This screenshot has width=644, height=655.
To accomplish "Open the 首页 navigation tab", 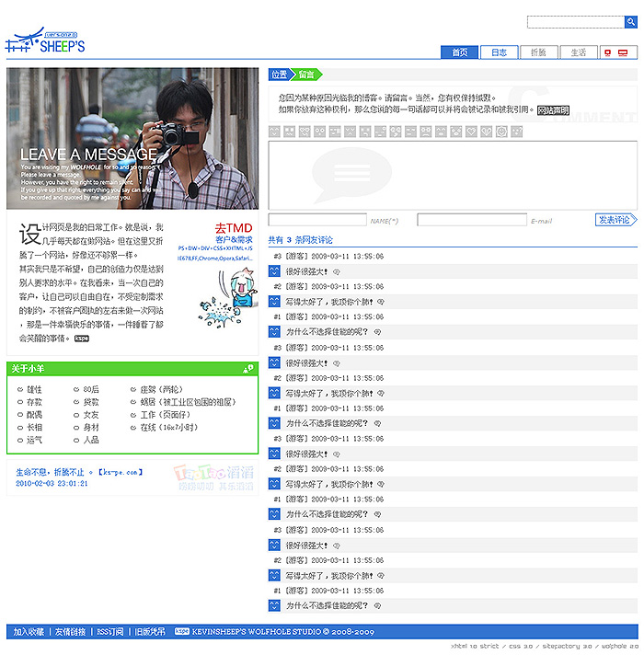I will (459, 52).
